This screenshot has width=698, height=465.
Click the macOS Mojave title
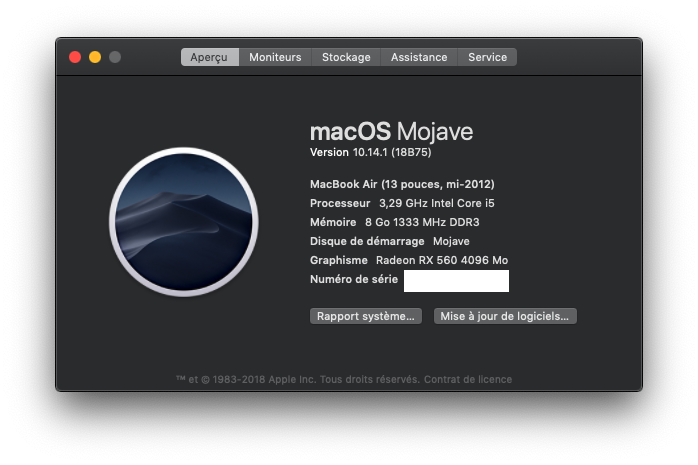click(x=391, y=131)
